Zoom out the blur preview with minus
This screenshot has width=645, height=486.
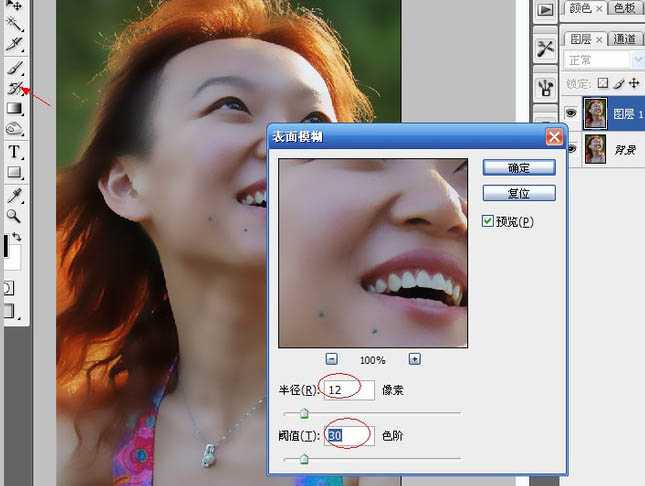click(x=332, y=359)
